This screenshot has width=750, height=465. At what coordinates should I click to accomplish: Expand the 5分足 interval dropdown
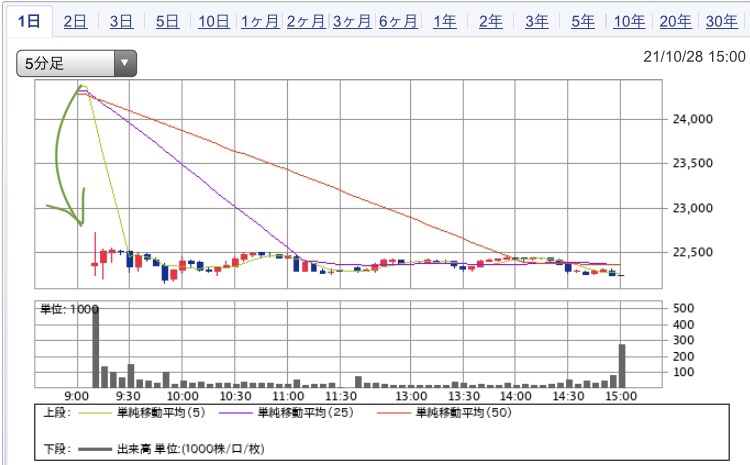pos(76,64)
